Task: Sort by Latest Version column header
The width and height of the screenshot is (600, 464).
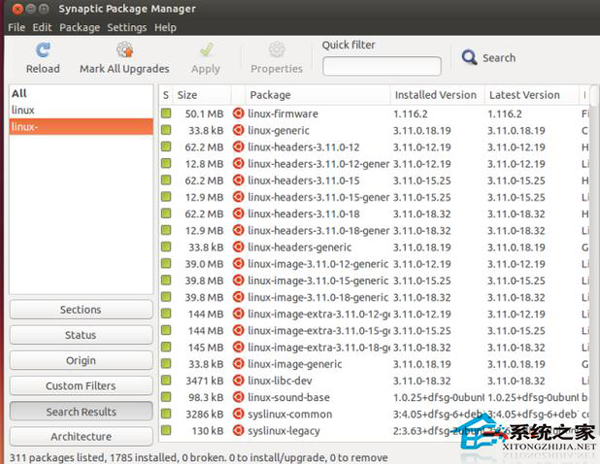Action: (532, 95)
